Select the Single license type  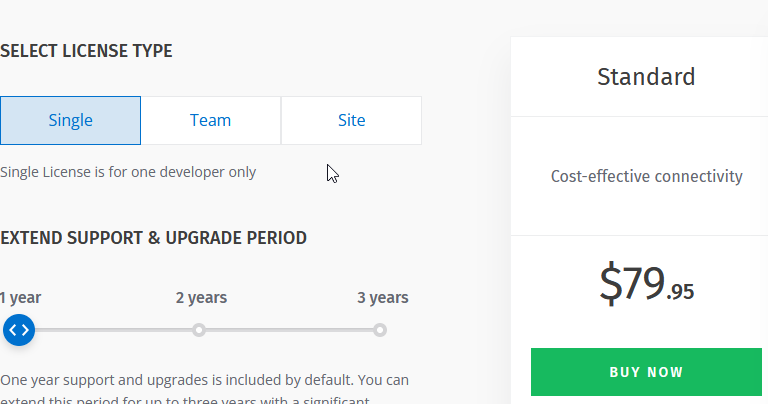pos(70,120)
